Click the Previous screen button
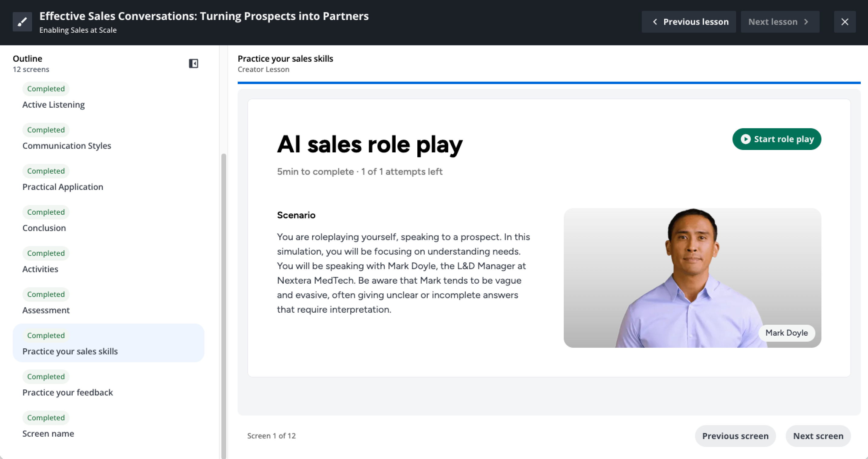The image size is (868, 459). tap(735, 436)
